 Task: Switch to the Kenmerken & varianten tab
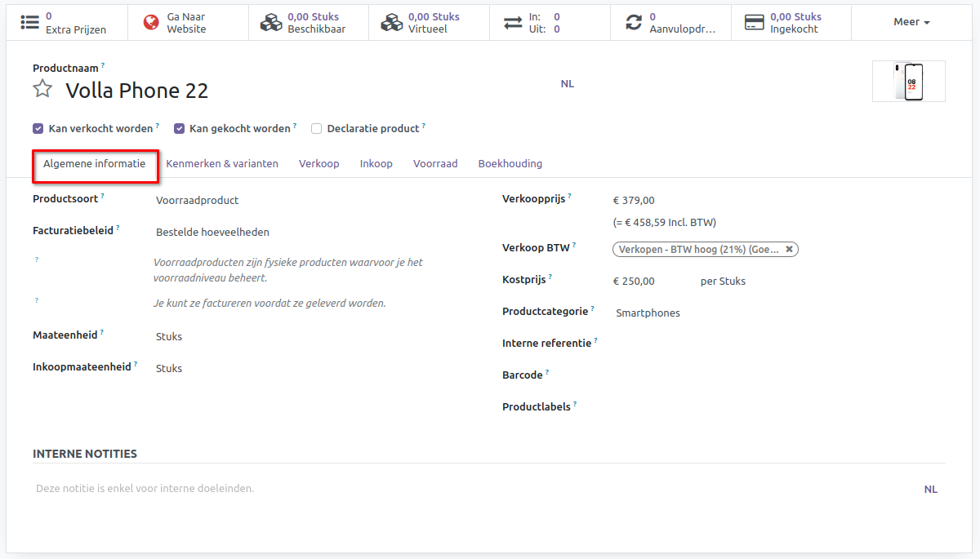[x=222, y=164]
